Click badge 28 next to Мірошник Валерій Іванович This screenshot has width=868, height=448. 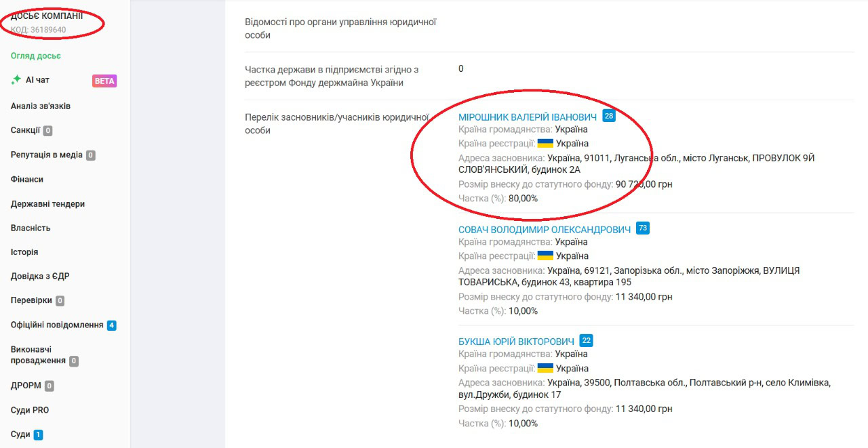[x=609, y=116]
